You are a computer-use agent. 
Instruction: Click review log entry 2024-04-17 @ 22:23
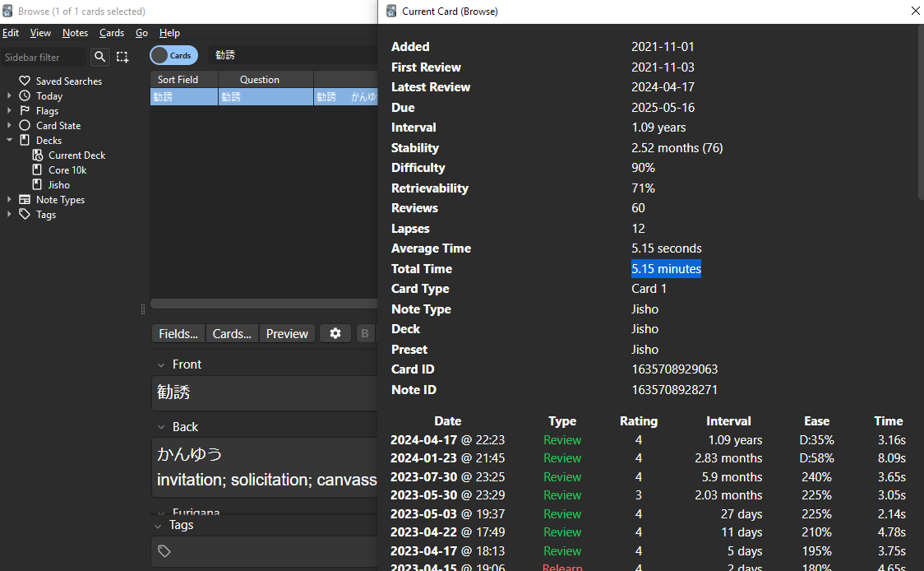coord(447,439)
